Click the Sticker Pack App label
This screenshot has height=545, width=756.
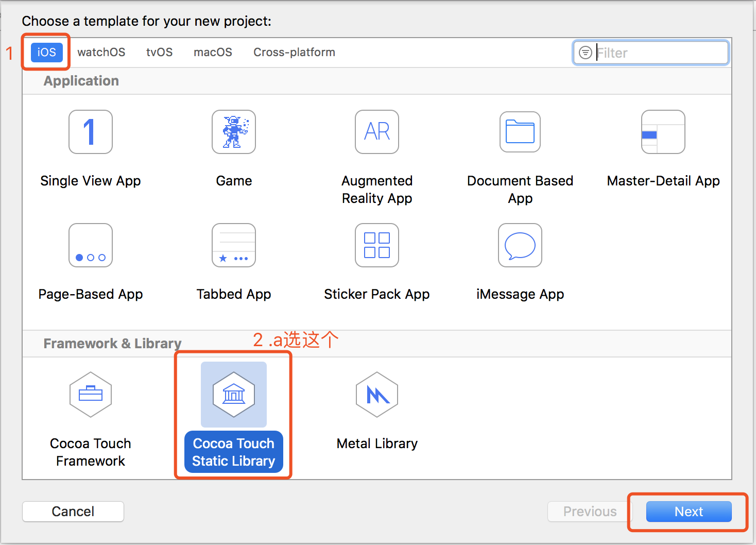pyautogui.click(x=377, y=294)
